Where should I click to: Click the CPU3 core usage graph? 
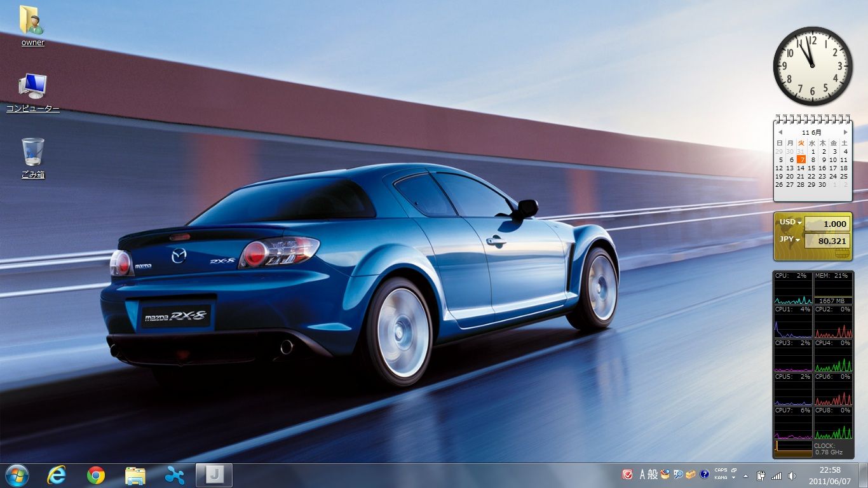pyautogui.click(x=793, y=356)
